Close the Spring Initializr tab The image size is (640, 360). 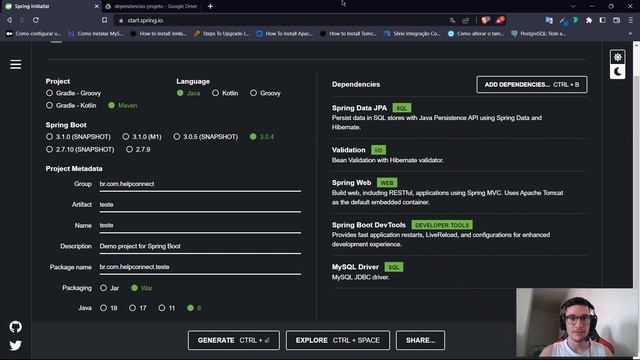click(x=96, y=6)
